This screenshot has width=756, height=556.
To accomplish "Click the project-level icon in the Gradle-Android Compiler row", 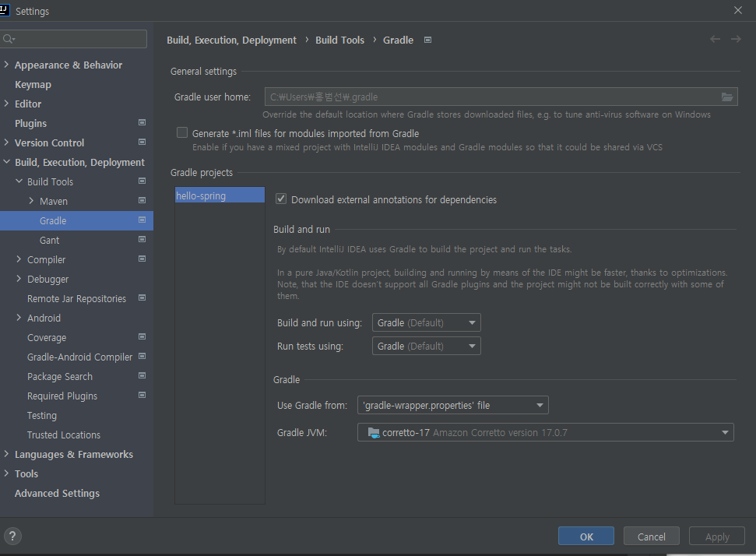I will [142, 356].
